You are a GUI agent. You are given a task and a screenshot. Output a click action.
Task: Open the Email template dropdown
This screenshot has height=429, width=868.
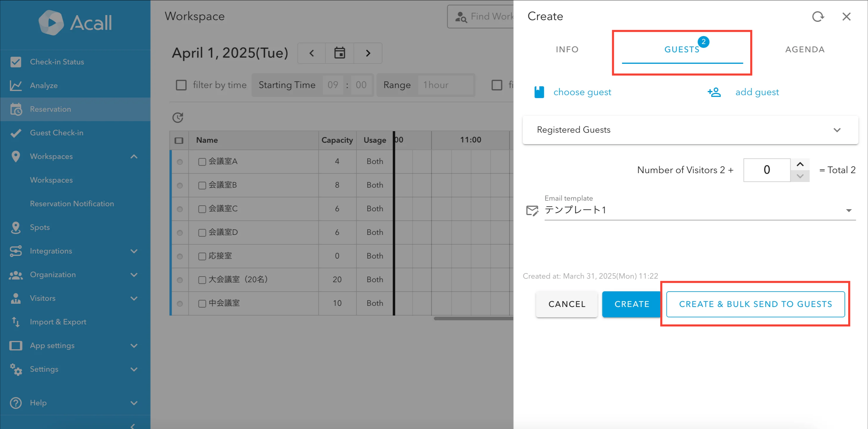pos(849,210)
